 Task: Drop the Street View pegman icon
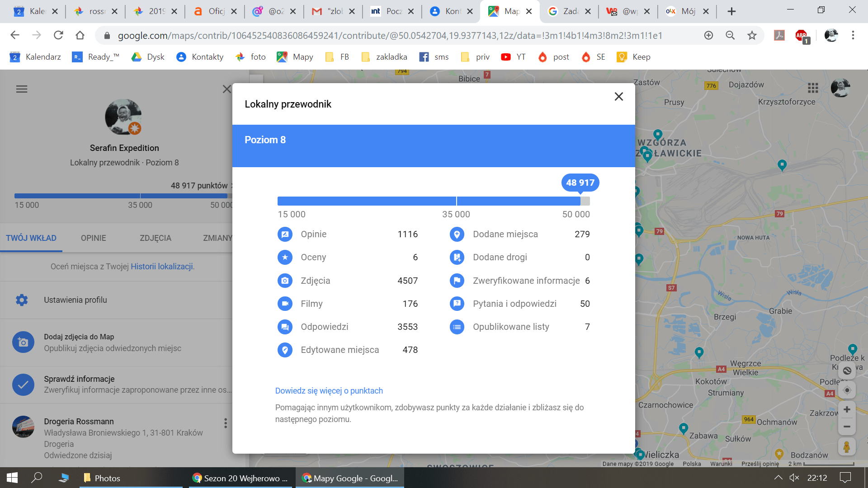tap(847, 447)
